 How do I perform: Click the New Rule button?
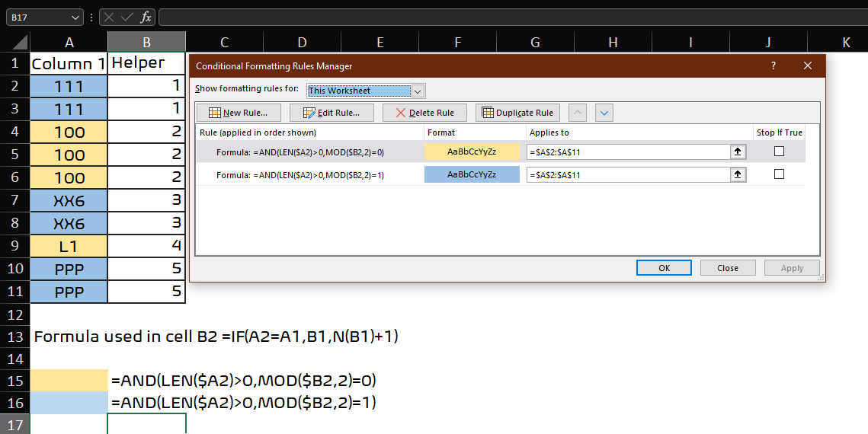(x=239, y=113)
